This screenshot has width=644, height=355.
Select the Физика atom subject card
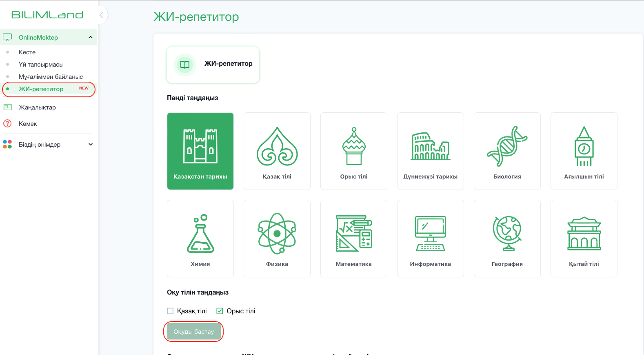(277, 239)
